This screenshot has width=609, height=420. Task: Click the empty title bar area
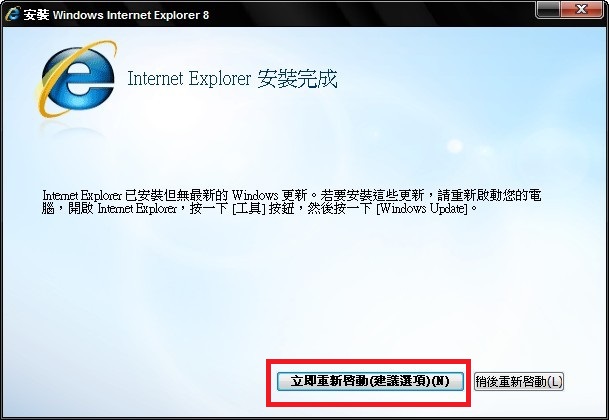(369, 14)
